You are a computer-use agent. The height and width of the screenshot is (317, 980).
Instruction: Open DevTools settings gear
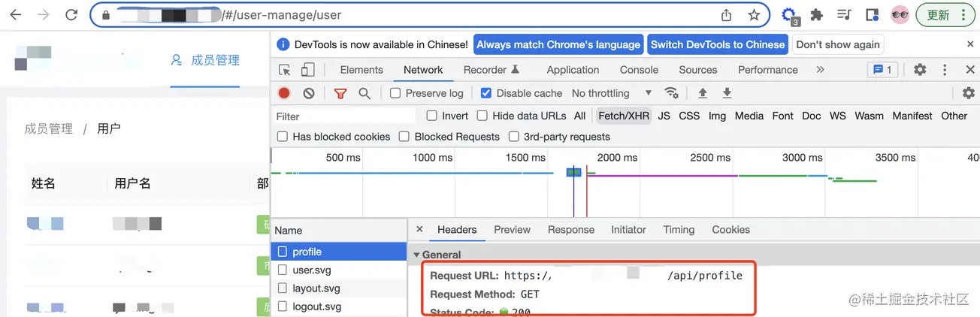(920, 70)
